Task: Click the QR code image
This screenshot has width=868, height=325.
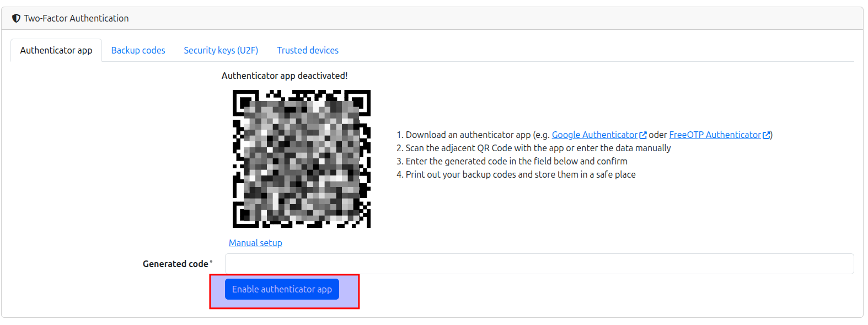Action: click(x=301, y=159)
